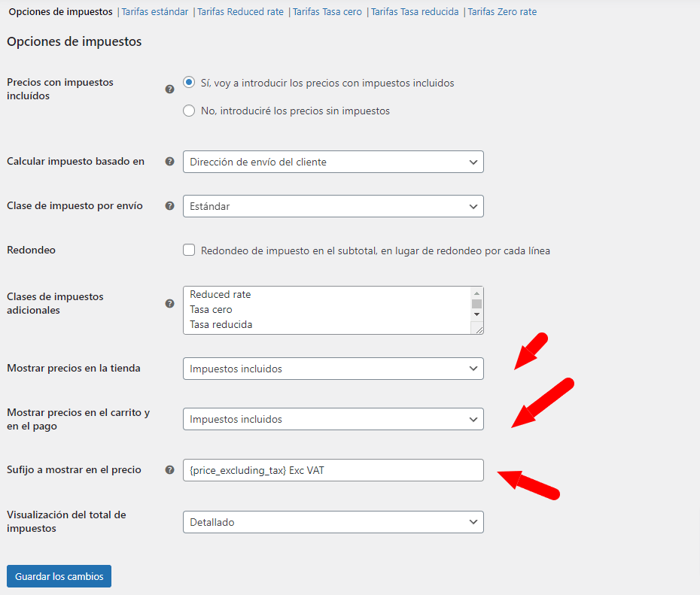Switch to Tarifas estándar tab
700x595 pixels.
[x=155, y=12]
